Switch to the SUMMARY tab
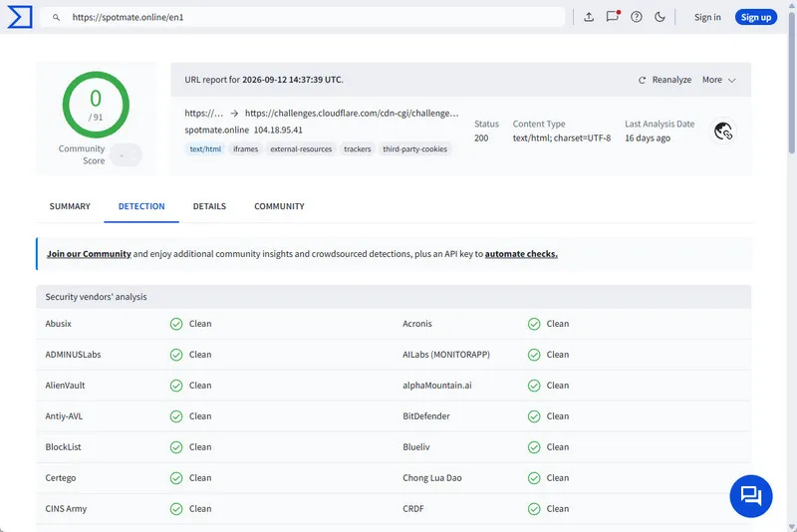The height and width of the screenshot is (532, 797). click(70, 206)
